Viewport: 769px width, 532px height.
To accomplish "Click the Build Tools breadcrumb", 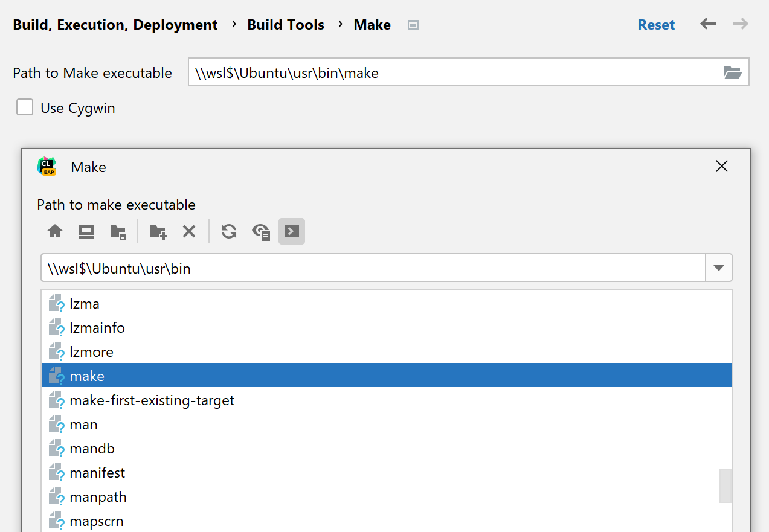I will coord(286,25).
